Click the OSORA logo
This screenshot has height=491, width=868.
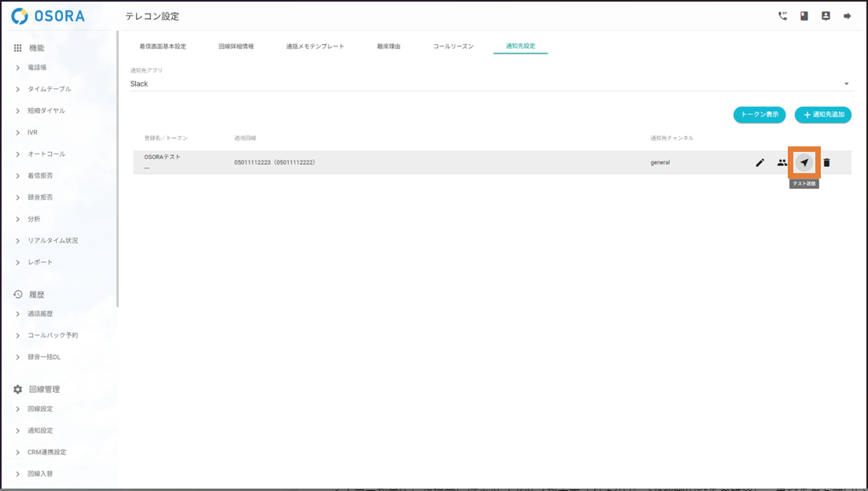[x=49, y=17]
